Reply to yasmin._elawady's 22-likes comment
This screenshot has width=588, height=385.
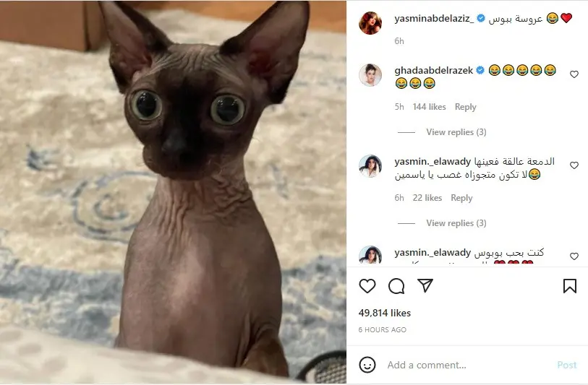point(461,198)
